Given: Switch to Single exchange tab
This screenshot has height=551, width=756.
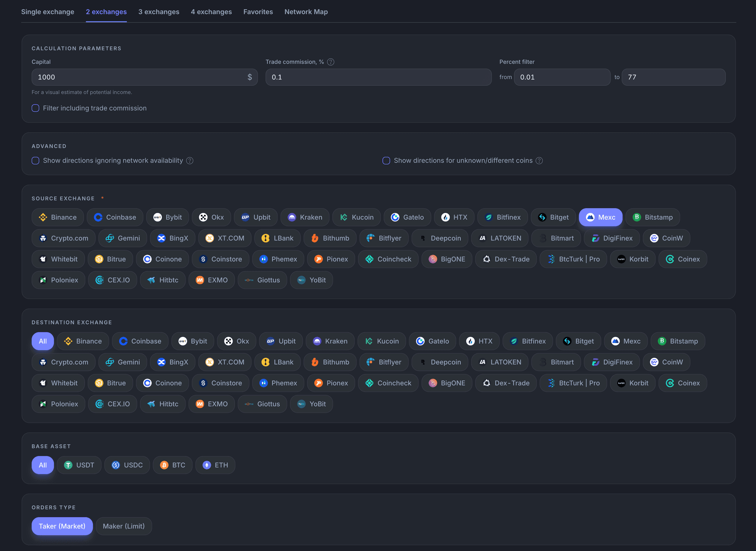Looking at the screenshot, I should tap(48, 12).
